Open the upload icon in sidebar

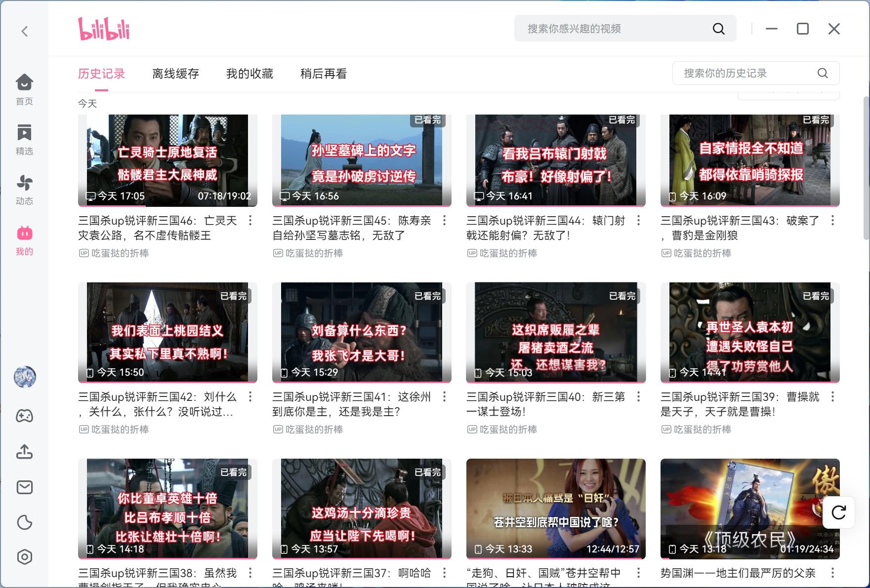click(24, 451)
